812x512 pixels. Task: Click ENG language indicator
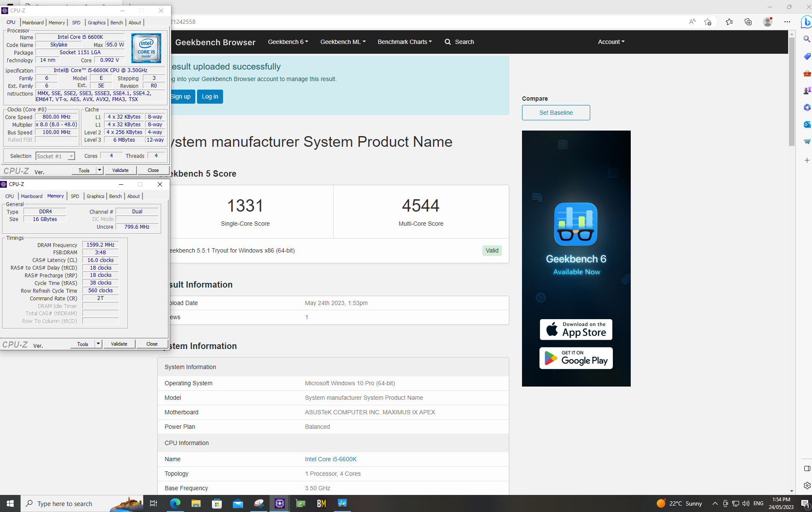click(758, 503)
